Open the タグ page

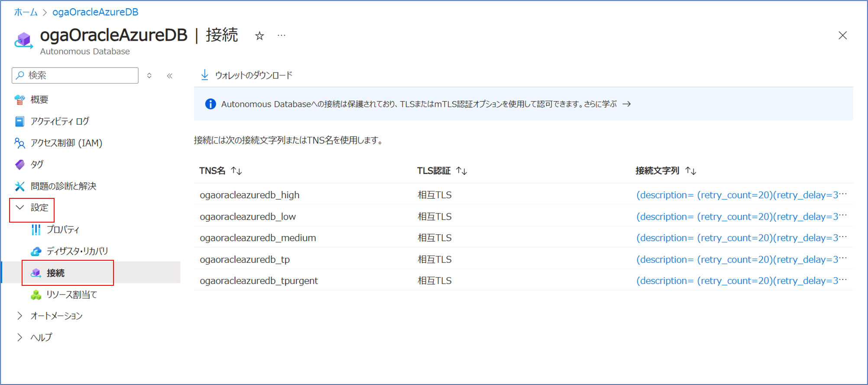tap(37, 165)
